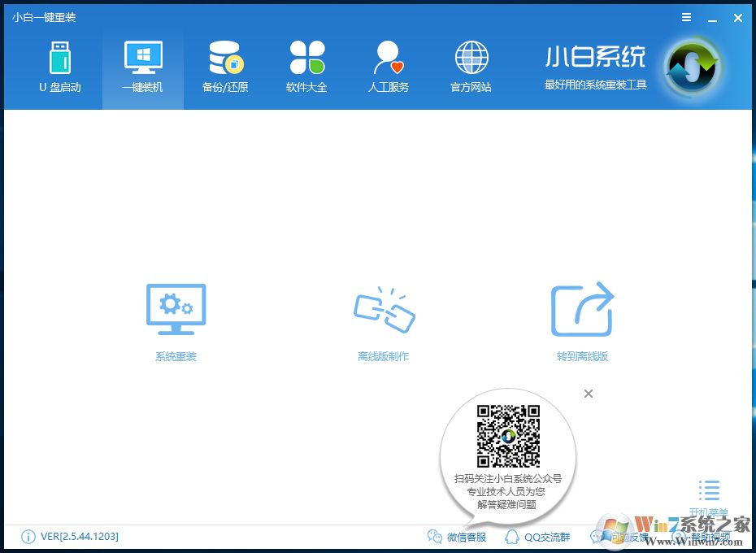The height and width of the screenshot is (553, 756).
Task: Dismiss the QR code popup
Action: [x=588, y=394]
